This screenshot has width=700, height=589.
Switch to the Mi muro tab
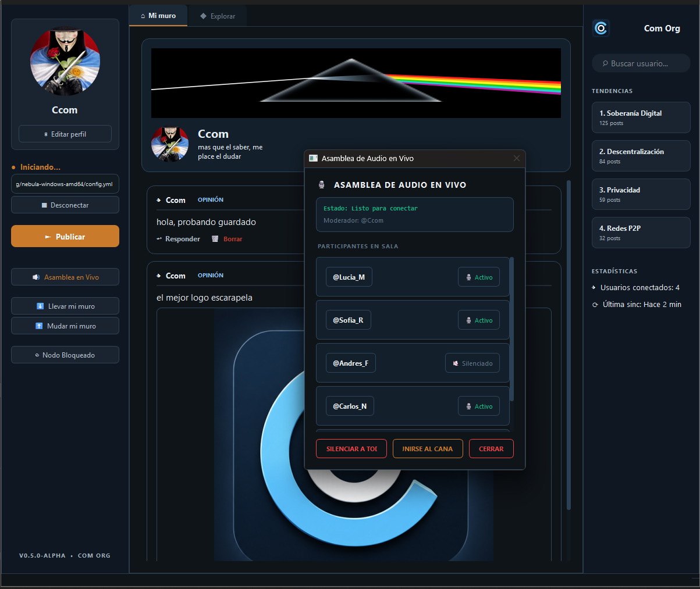(x=158, y=16)
